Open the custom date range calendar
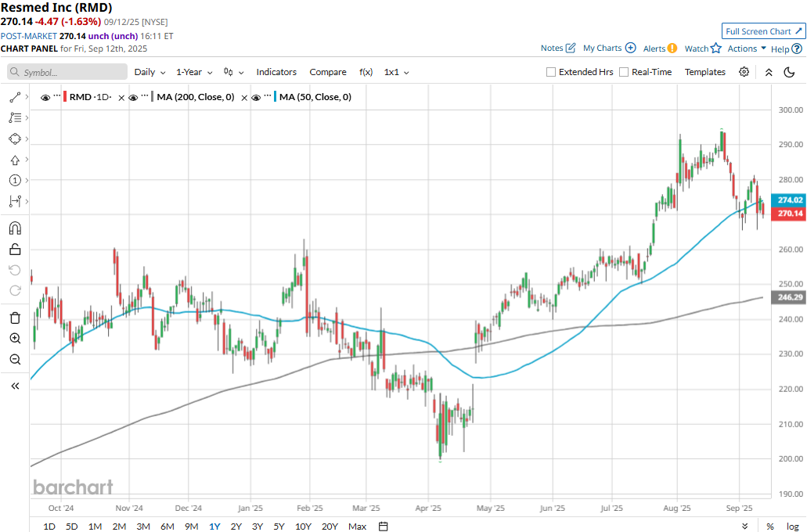807x532 pixels. coord(383,526)
